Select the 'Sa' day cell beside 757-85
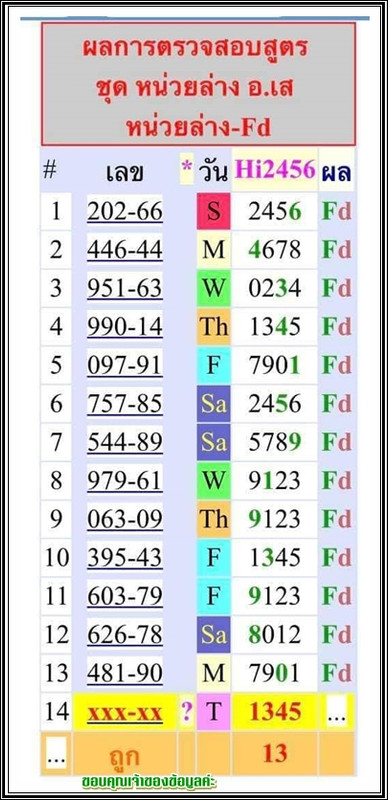 click(x=213, y=404)
